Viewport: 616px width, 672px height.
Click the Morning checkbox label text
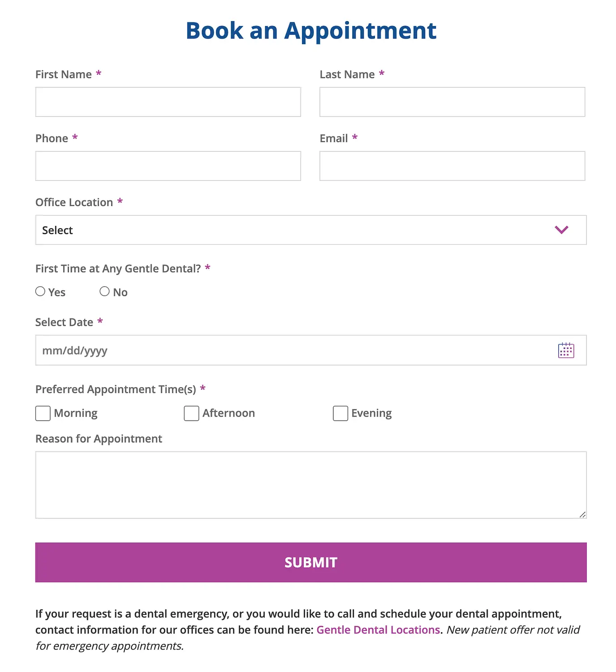76,413
